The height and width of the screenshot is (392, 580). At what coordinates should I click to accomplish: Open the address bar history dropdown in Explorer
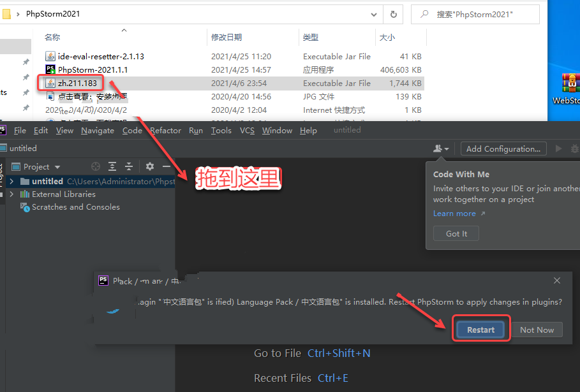coord(374,15)
